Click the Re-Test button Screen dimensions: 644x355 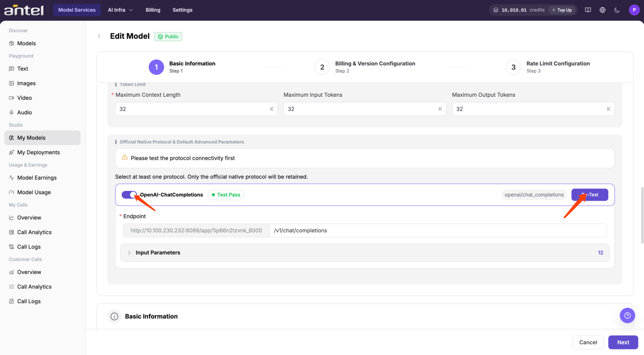point(590,195)
